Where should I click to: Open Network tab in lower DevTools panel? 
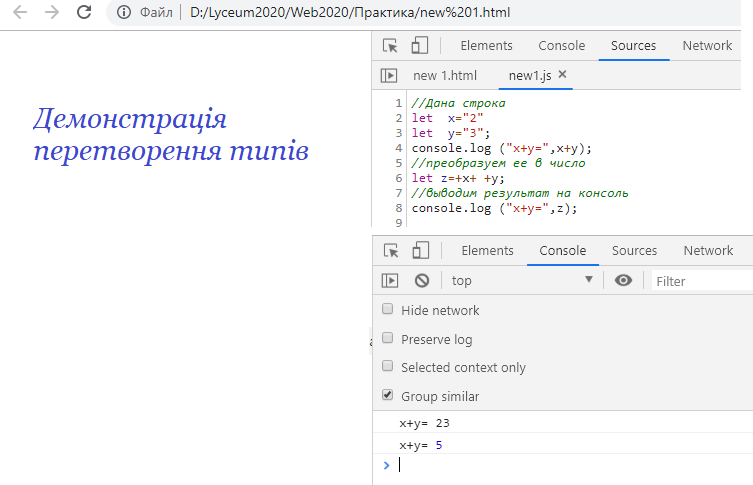708,250
